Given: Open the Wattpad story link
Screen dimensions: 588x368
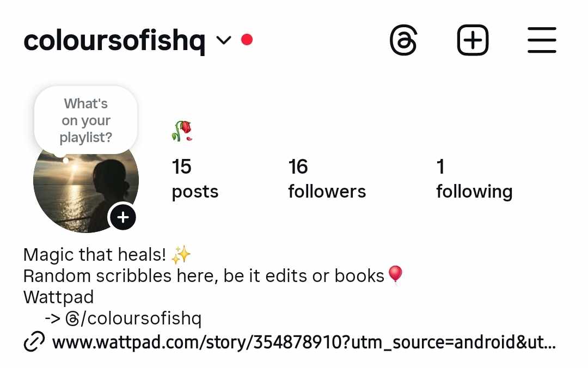Looking at the screenshot, I should pyautogui.click(x=304, y=342).
